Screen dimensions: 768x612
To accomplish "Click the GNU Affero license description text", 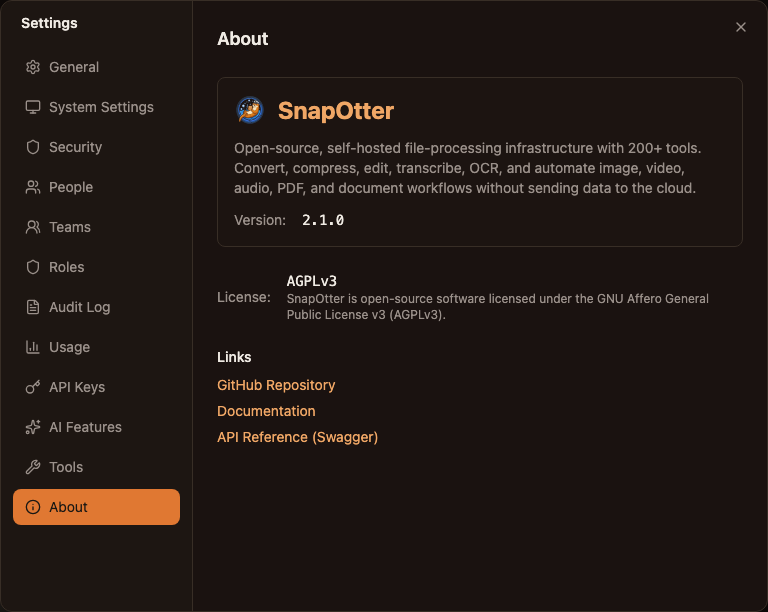I will pos(497,306).
